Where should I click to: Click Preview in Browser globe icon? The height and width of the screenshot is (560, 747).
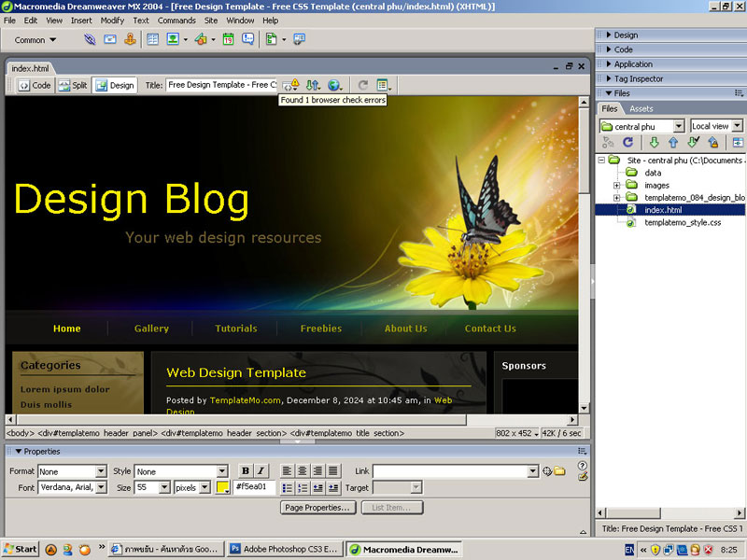click(x=334, y=85)
